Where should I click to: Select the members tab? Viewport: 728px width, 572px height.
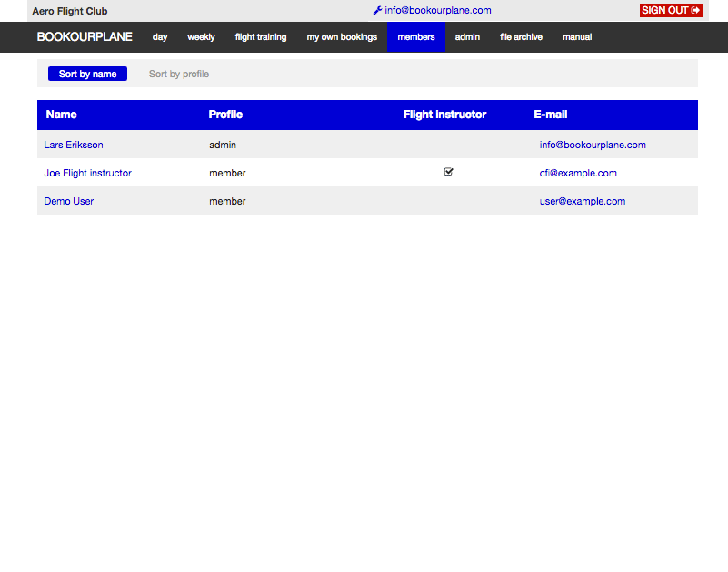pos(416,37)
